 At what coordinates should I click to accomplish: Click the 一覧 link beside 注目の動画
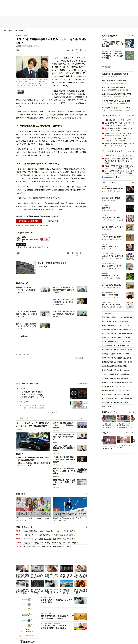click(x=86, y=494)
